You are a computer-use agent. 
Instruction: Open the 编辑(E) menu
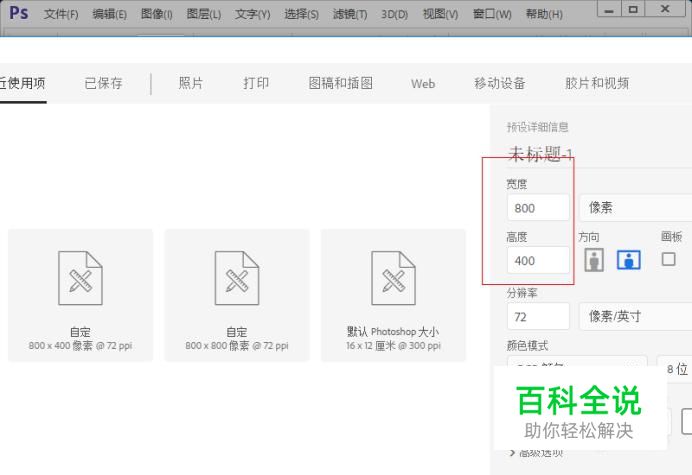pyautogui.click(x=109, y=15)
